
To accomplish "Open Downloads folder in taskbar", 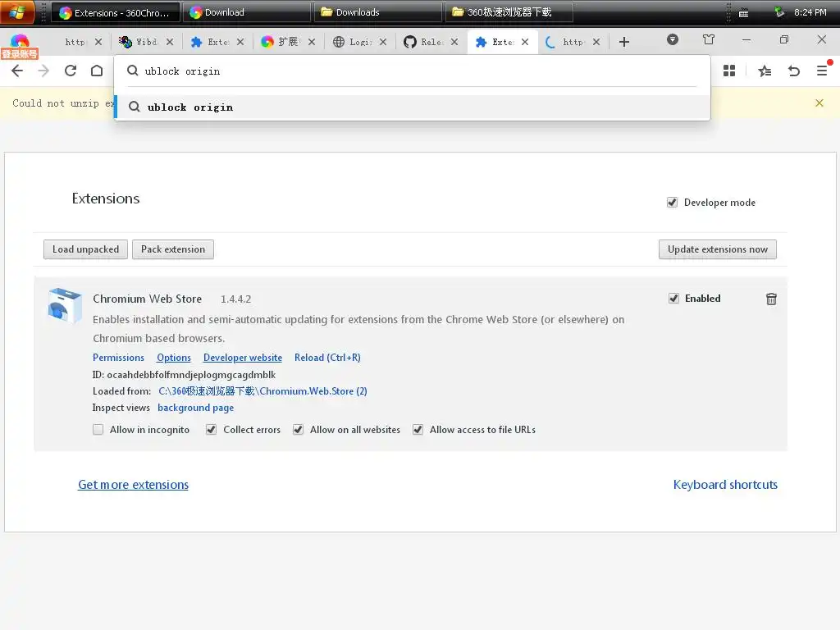I will [x=377, y=12].
